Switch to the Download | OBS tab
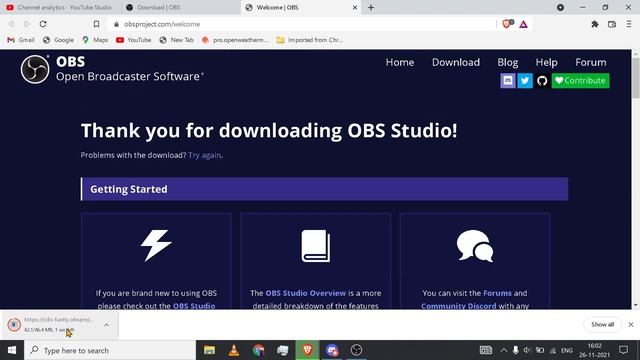Image resolution: width=640 pixels, height=360 pixels. (181, 7)
